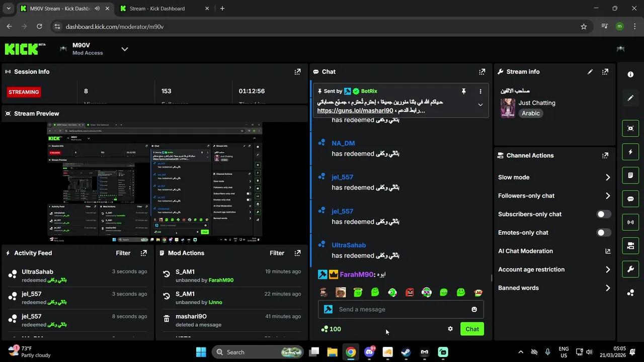Reload the page
This screenshot has width=644, height=362.
point(39,27)
